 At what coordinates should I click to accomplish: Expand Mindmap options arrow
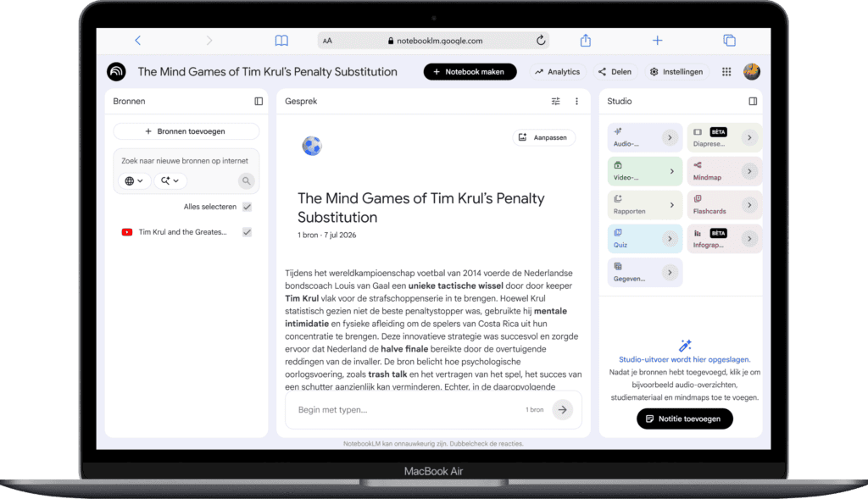tap(749, 171)
